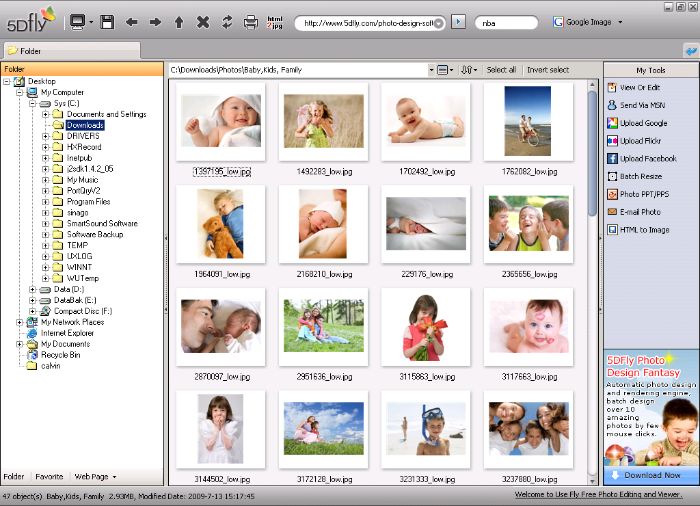
Task: Switch to the Favorite tab
Action: pos(49,477)
